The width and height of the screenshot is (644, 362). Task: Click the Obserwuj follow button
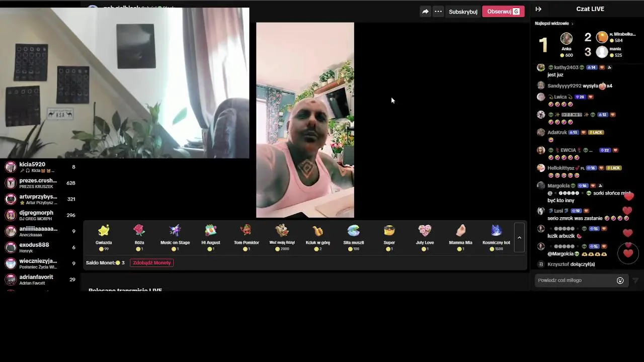point(503,12)
